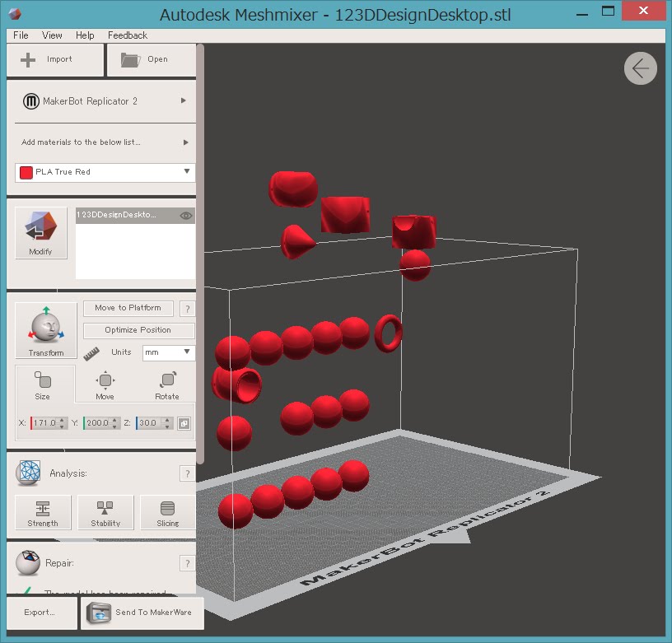Select the red cone shape in viewport

297,242
